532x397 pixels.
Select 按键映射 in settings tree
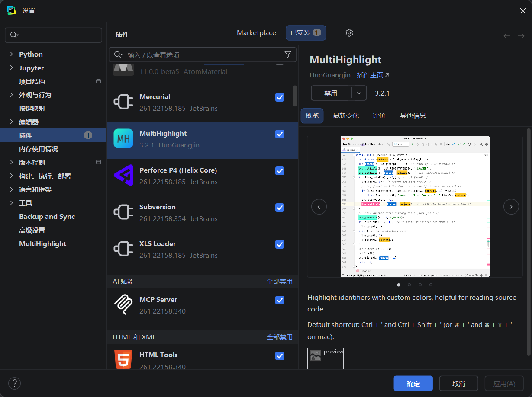32,108
